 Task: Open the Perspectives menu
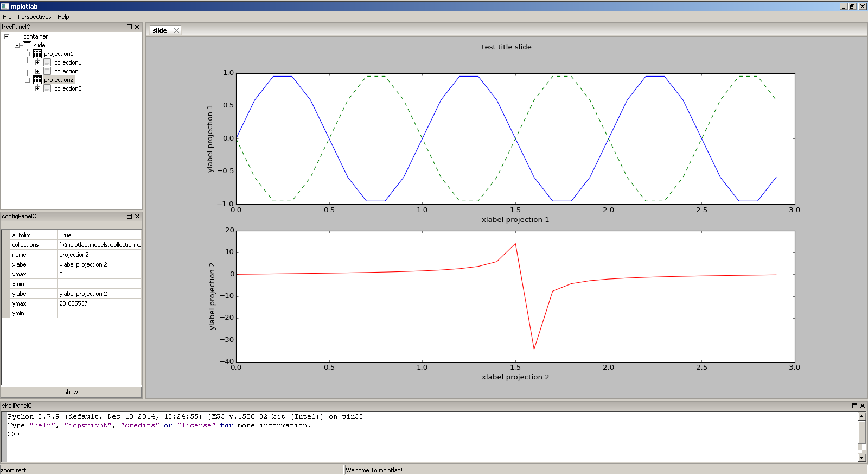pyautogui.click(x=34, y=17)
